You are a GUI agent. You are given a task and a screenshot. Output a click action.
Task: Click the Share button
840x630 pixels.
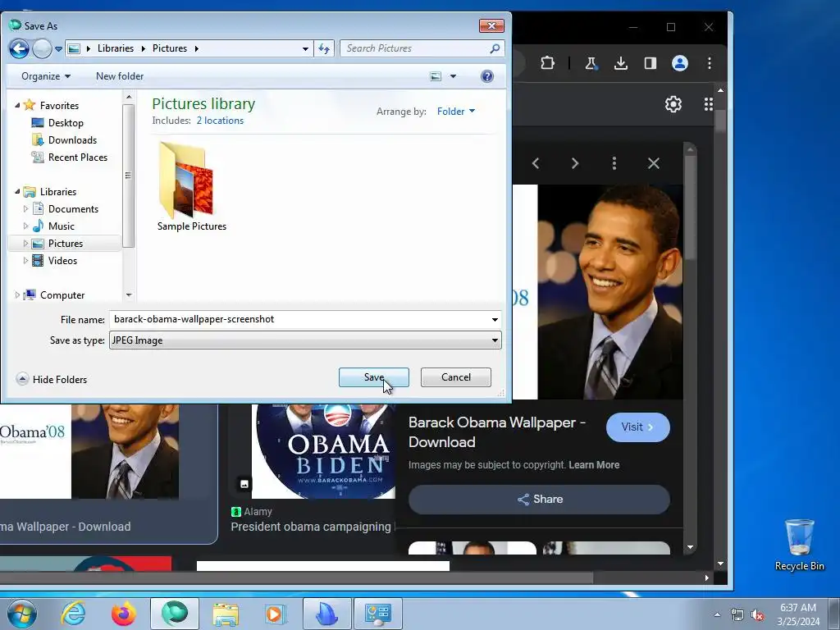coord(539,500)
